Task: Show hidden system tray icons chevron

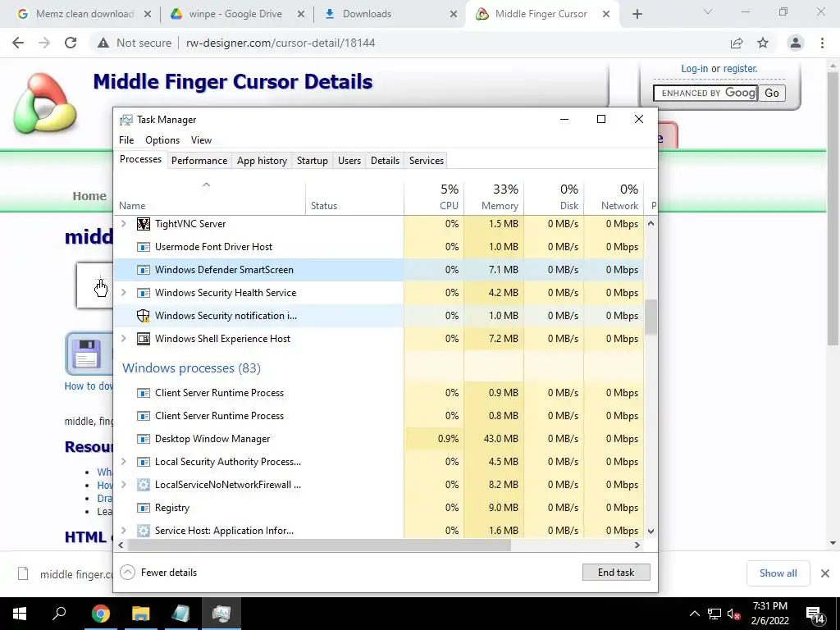Action: [x=694, y=614]
